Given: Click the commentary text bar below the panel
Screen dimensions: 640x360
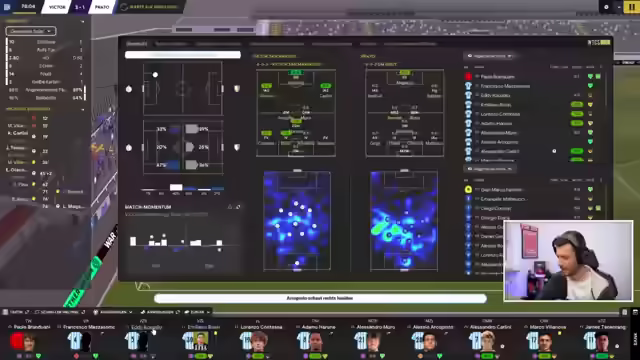Looking at the screenshot, I should (320, 298).
